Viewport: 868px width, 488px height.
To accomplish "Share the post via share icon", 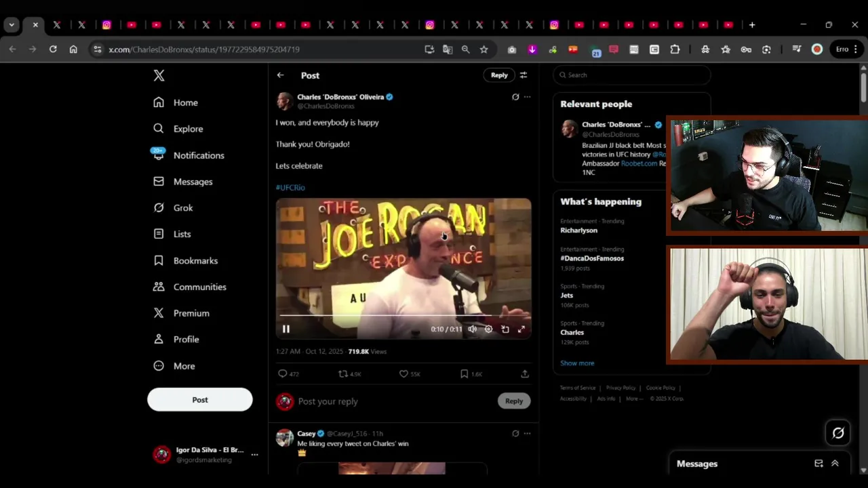I will (525, 373).
